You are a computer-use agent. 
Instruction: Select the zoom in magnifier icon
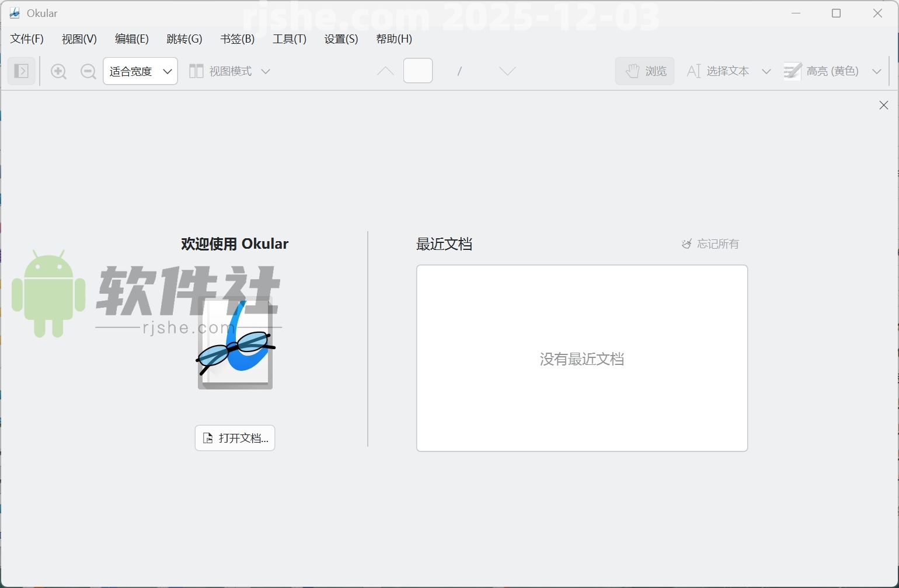(x=58, y=71)
